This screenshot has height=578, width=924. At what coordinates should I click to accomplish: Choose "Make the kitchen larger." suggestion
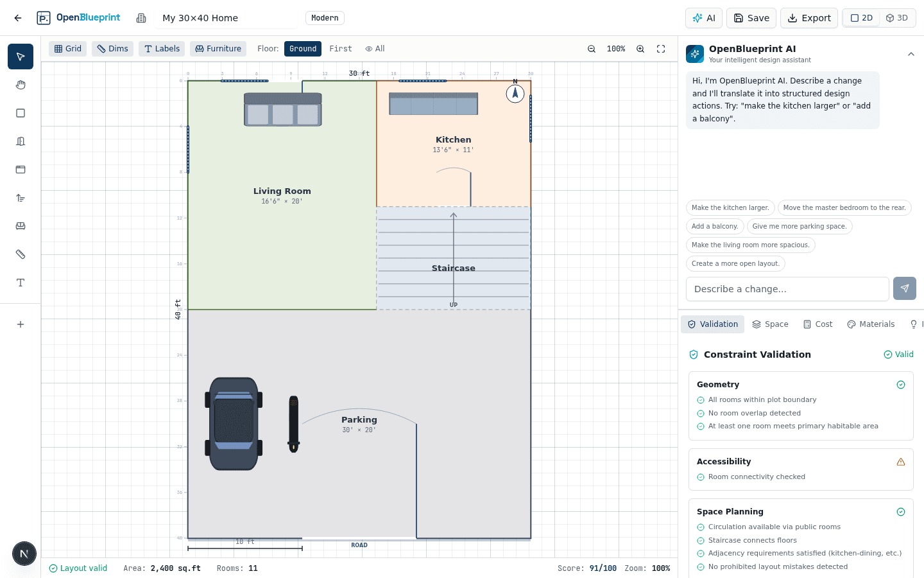(730, 207)
